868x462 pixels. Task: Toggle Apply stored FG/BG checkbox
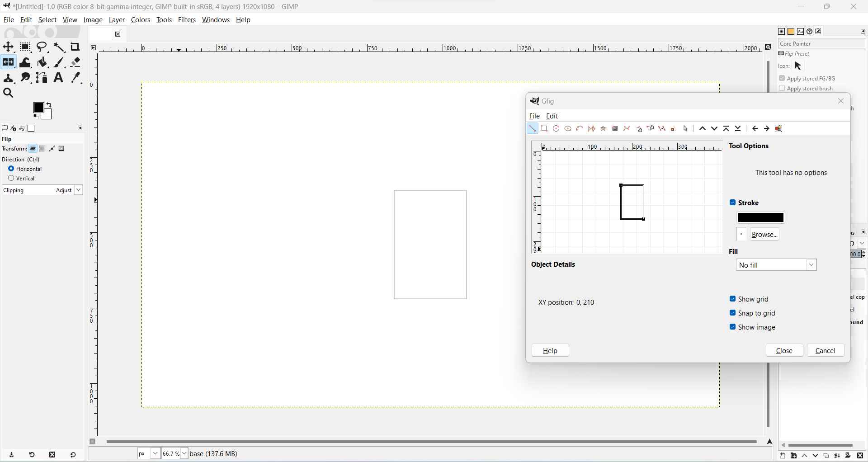pyautogui.click(x=782, y=79)
